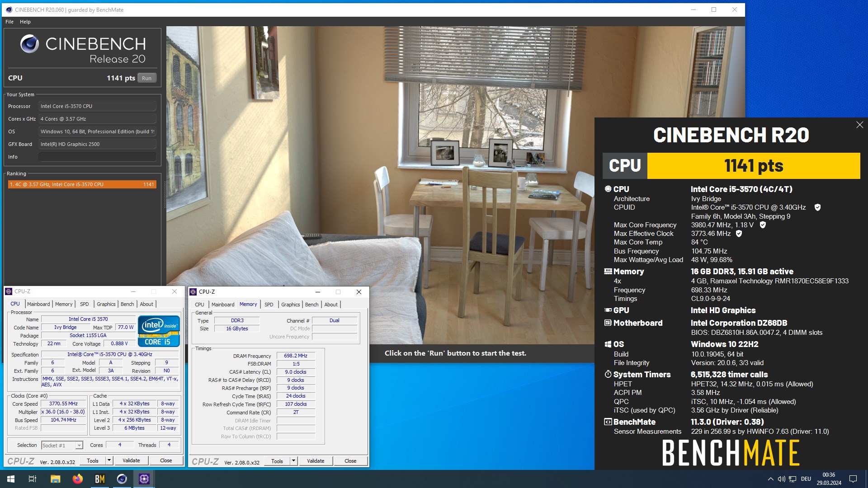
Task: Click the System Timers stopwatch icon
Action: click(x=608, y=375)
